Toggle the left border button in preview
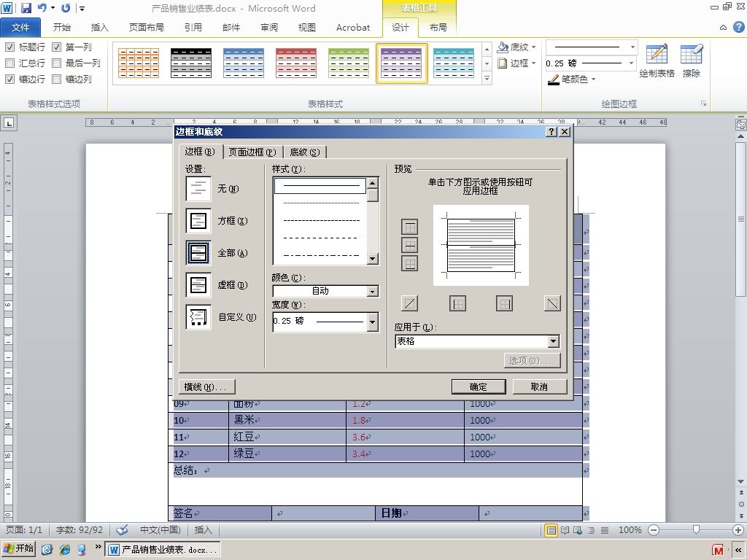This screenshot has height=560, width=747. (x=457, y=303)
